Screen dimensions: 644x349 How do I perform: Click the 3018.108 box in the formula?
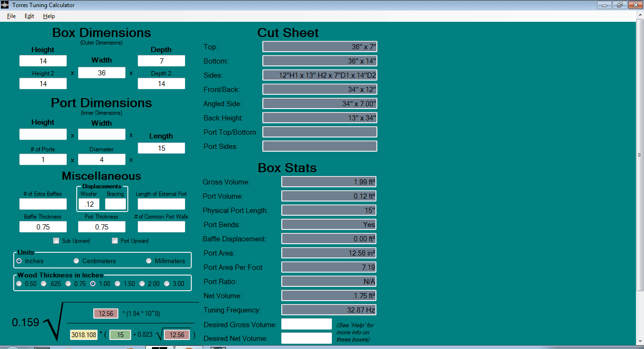(83, 335)
